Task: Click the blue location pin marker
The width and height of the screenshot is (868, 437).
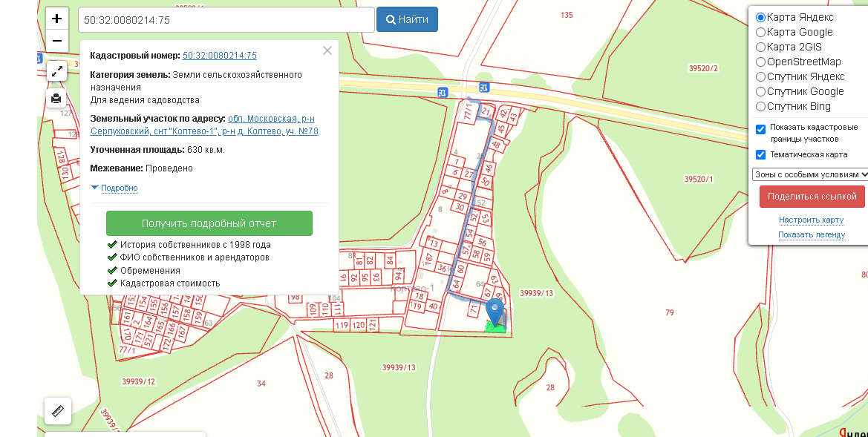Action: coord(495,312)
